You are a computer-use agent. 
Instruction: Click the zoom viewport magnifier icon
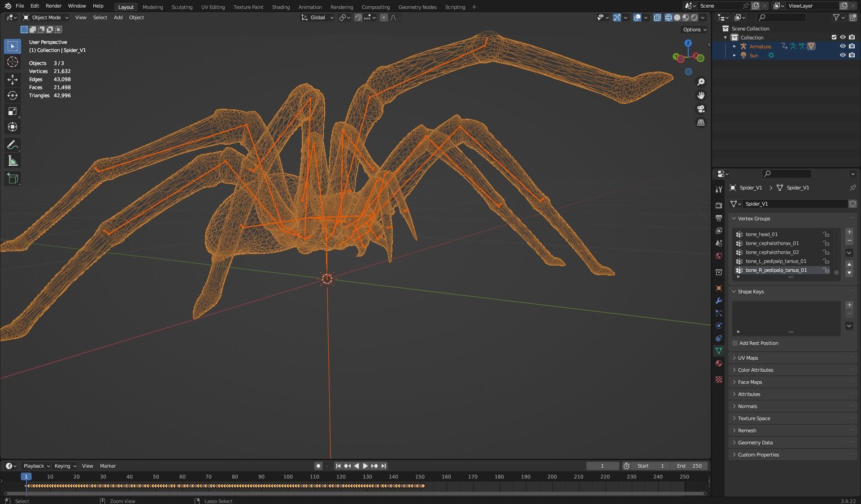tap(701, 82)
